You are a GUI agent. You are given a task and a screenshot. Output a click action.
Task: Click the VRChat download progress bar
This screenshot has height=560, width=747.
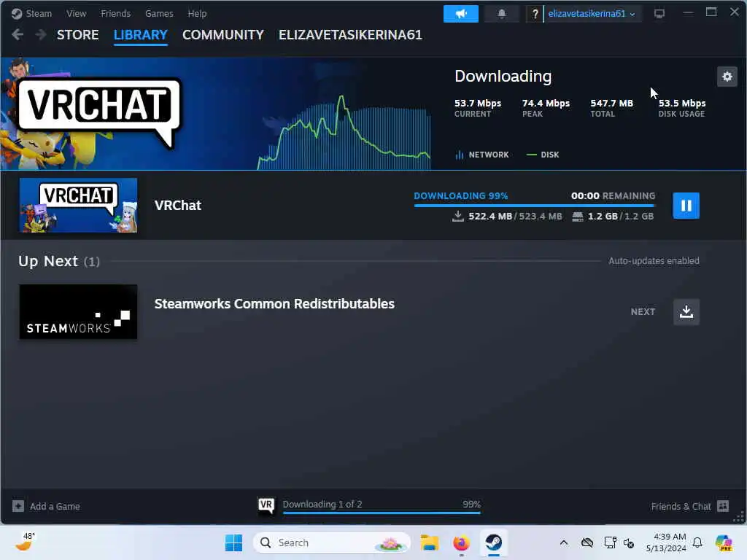[535, 205]
